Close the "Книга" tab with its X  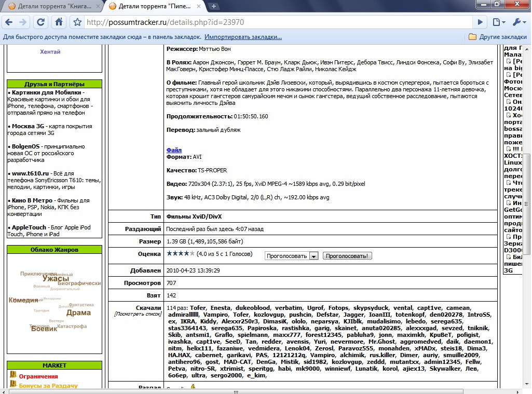pos(98,6)
